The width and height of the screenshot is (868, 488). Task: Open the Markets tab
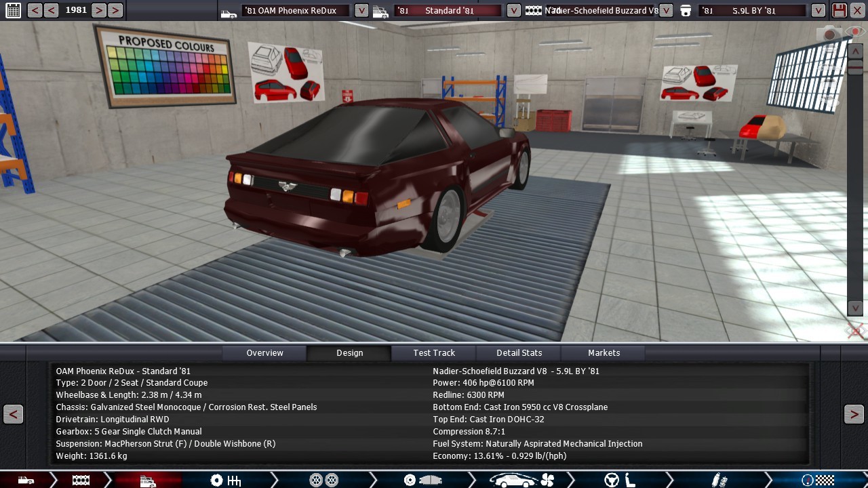[x=604, y=352]
